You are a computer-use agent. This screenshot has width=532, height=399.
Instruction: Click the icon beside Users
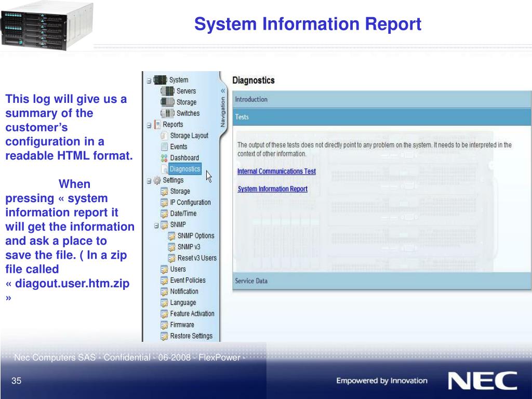[164, 270]
